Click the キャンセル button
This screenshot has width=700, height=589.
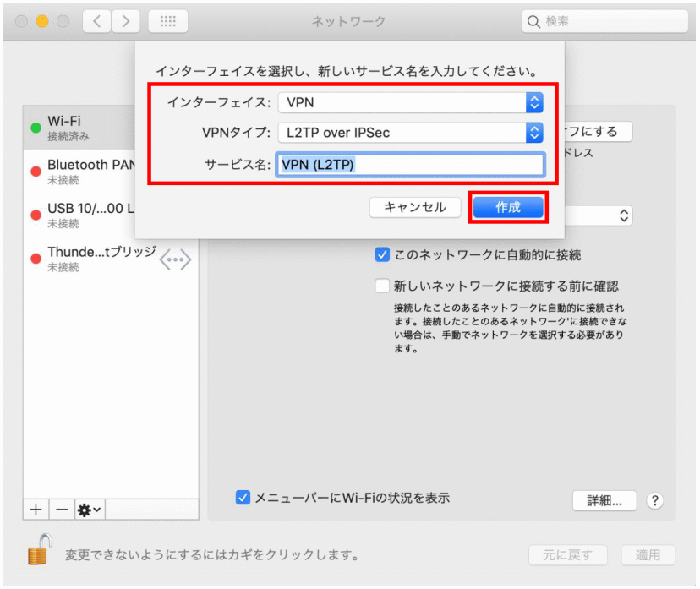click(x=414, y=208)
